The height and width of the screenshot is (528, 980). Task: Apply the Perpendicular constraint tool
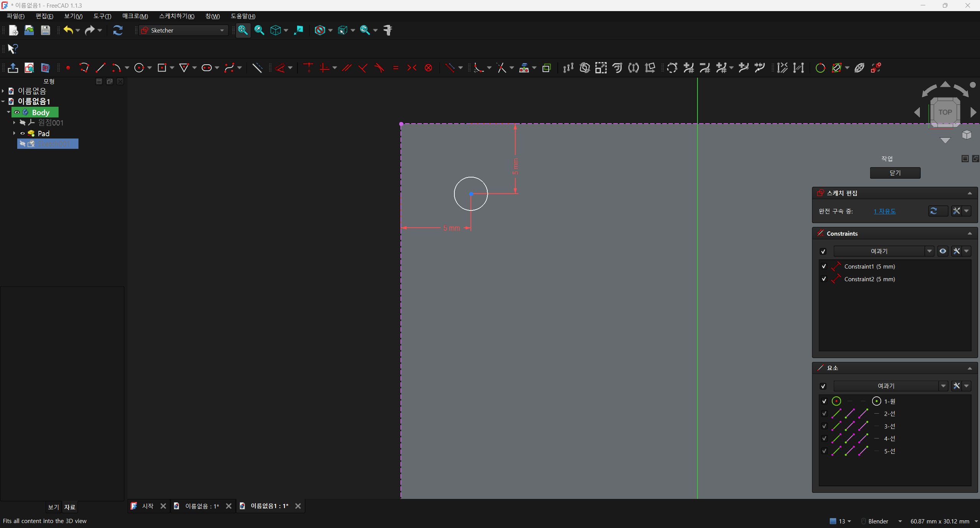tap(363, 68)
